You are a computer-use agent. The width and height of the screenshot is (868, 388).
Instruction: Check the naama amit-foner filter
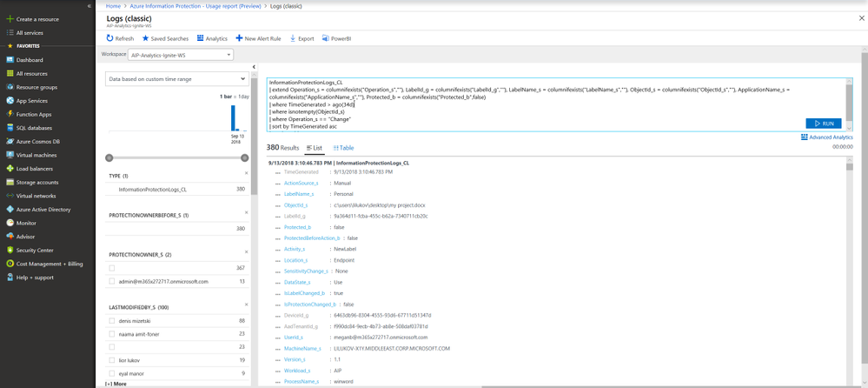pos(112,334)
